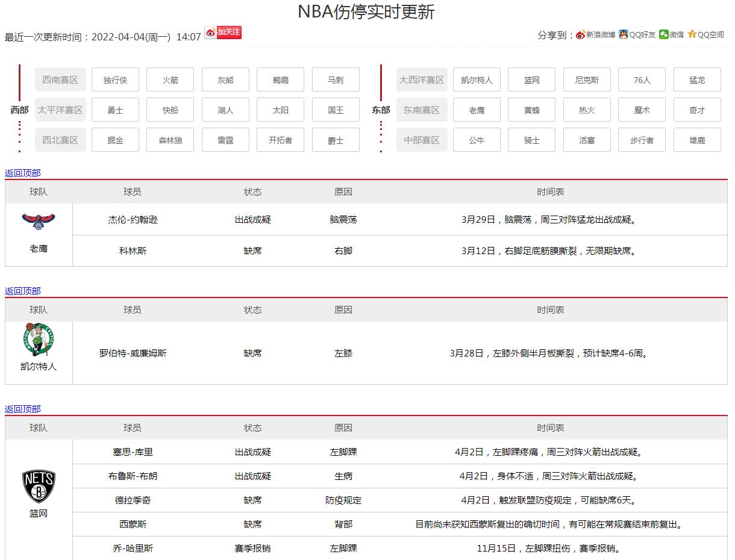
Task: Select the 公牛 team button
Action: pos(477,140)
